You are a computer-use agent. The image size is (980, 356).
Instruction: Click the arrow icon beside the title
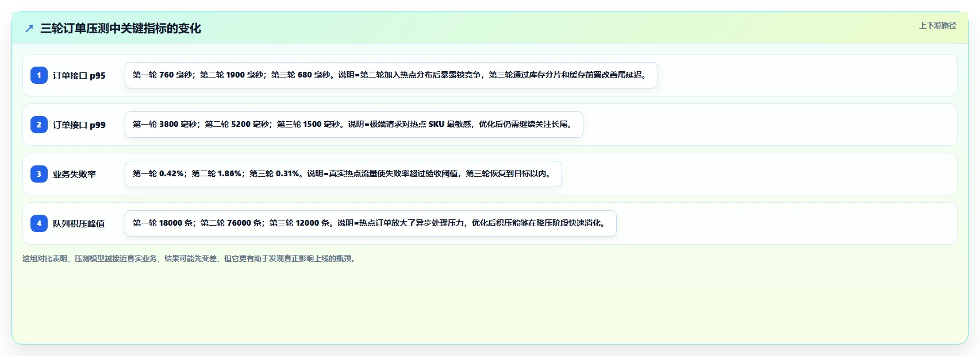coord(29,28)
